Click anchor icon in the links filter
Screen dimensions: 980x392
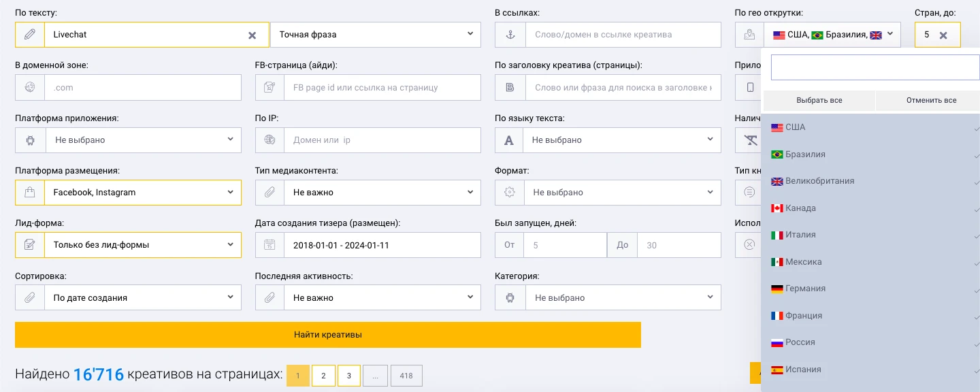510,35
